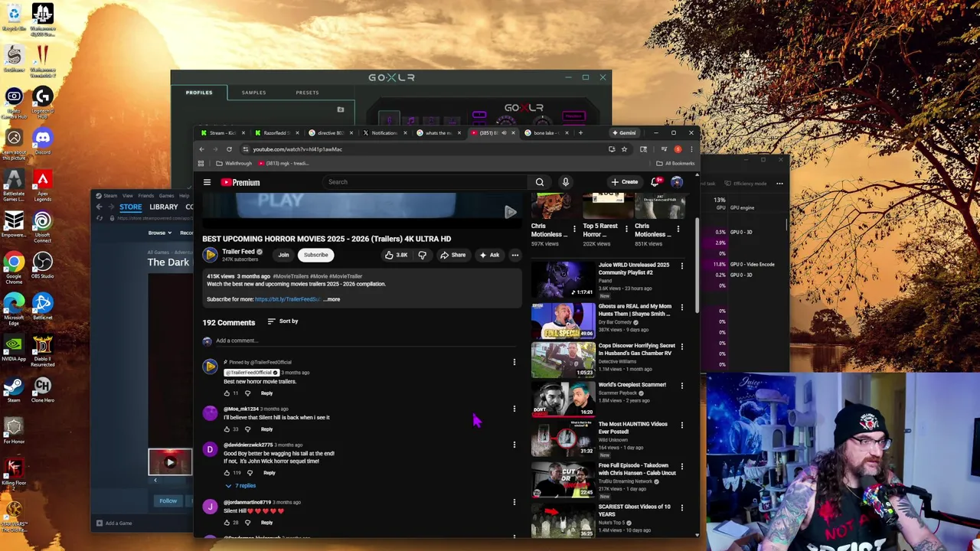The width and height of the screenshot is (980, 551).
Task: Click the Ask button under the video
Action: 489,255
